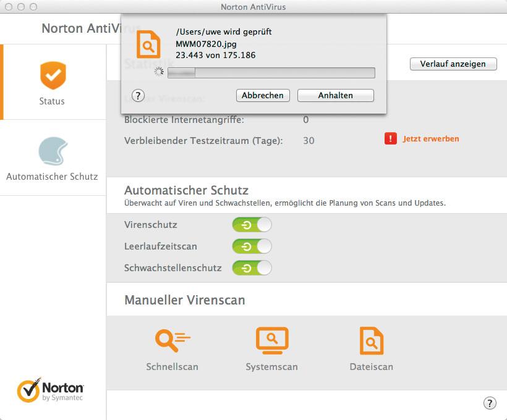This screenshot has height=420, width=507.
Task: Disable the Schwachstellenschutz switch
Action: 252,268
